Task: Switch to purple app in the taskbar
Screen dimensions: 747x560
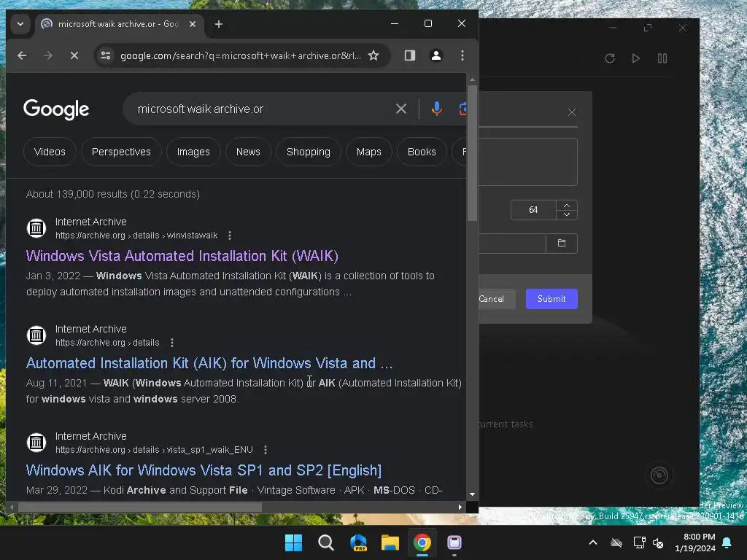Action: [454, 542]
